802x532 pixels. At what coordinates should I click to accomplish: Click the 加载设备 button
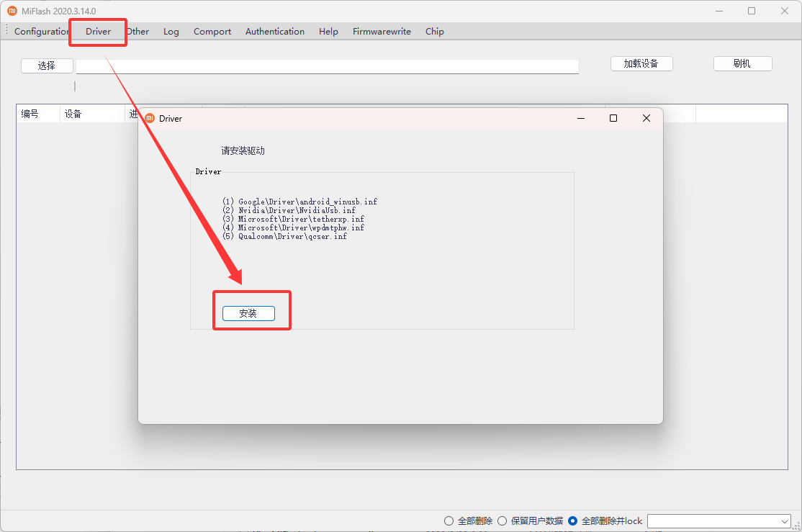point(641,63)
